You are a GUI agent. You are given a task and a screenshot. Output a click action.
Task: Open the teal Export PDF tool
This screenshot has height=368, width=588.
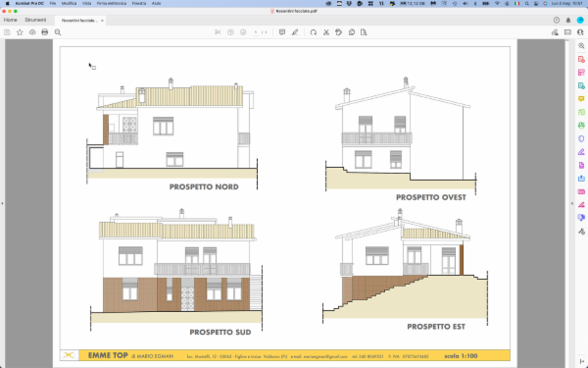pyautogui.click(x=581, y=86)
